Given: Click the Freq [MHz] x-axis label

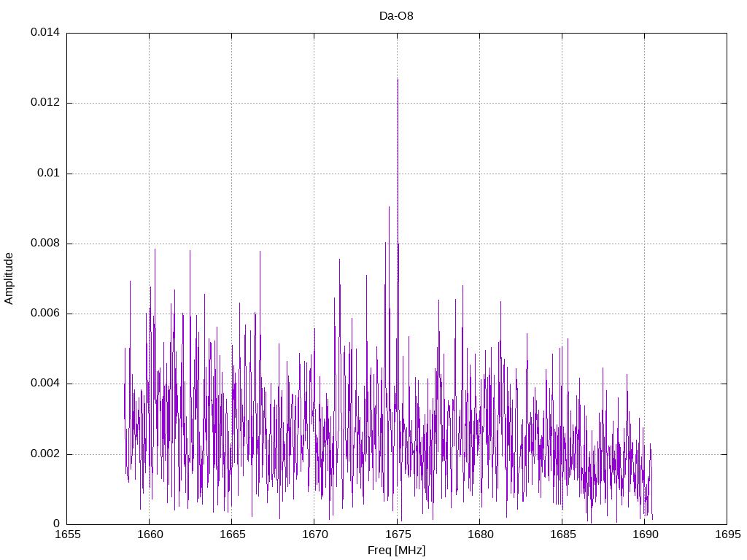Looking at the screenshot, I should point(396,551).
